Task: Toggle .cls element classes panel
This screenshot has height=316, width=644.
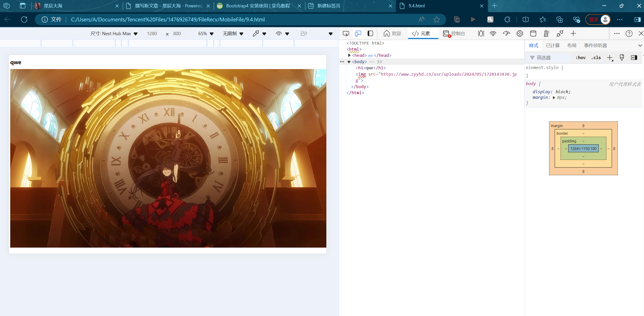Action: click(596, 58)
